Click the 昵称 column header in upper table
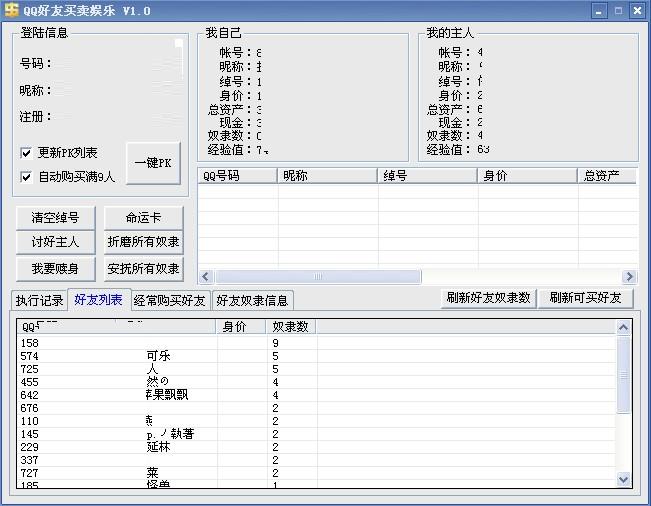 pyautogui.click(x=328, y=176)
